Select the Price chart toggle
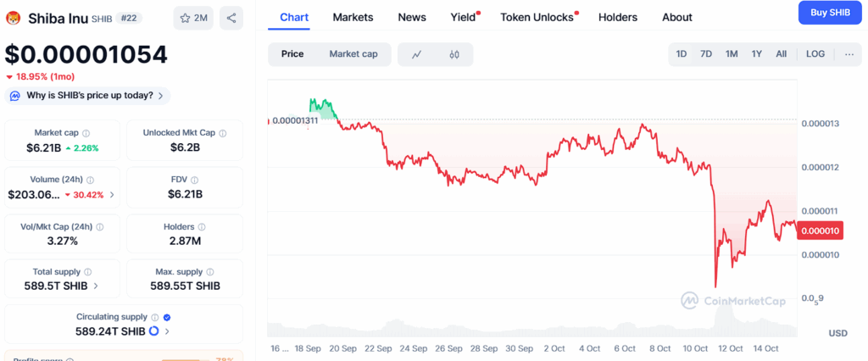 click(292, 54)
